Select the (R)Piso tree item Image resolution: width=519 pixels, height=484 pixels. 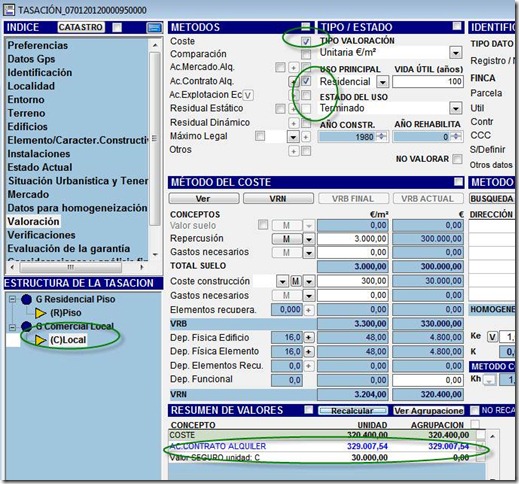tap(66, 313)
